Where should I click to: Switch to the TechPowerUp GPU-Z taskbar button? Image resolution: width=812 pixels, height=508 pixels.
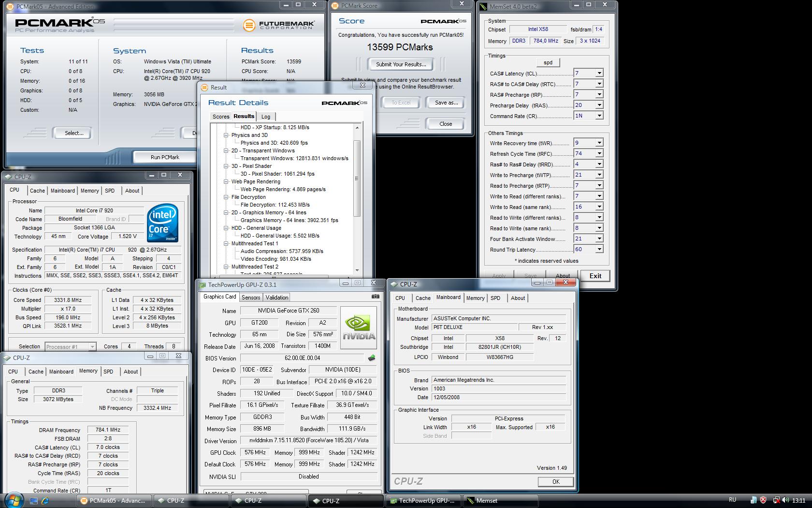(423, 501)
